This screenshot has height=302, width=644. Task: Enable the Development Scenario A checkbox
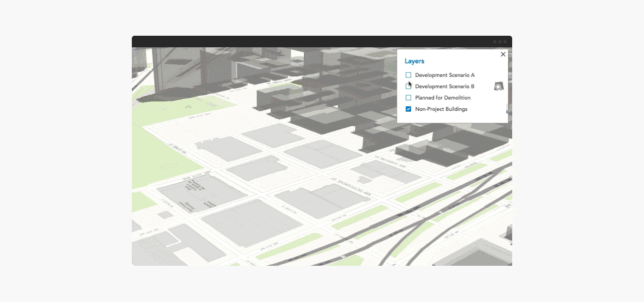[x=409, y=75]
